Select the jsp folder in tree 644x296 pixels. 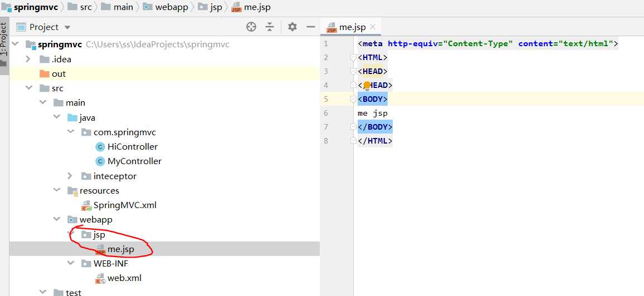click(164, 234)
